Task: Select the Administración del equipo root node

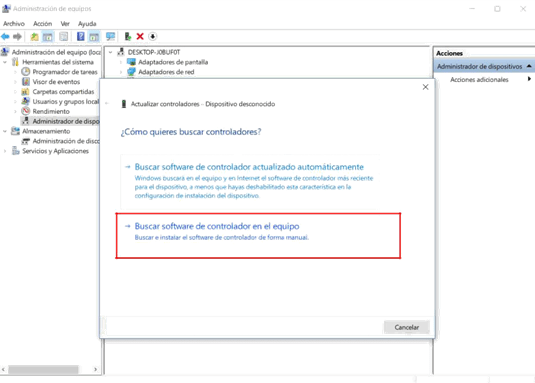Action: point(56,52)
